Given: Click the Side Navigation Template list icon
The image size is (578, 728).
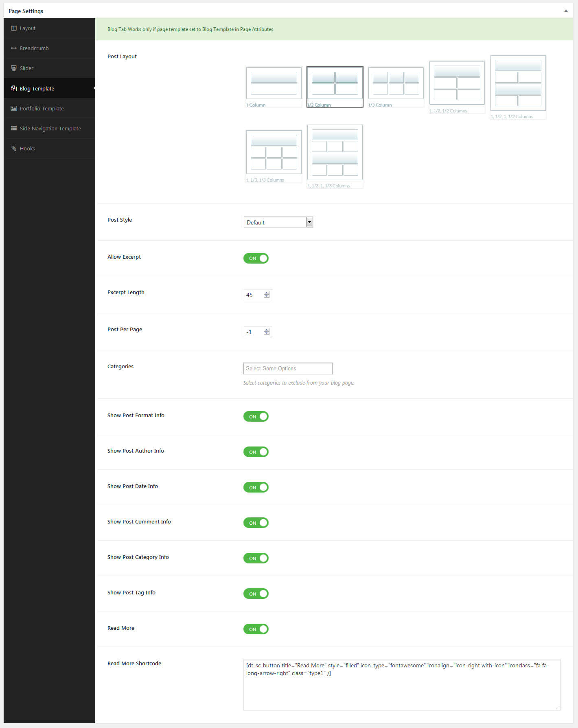Looking at the screenshot, I should coord(14,128).
